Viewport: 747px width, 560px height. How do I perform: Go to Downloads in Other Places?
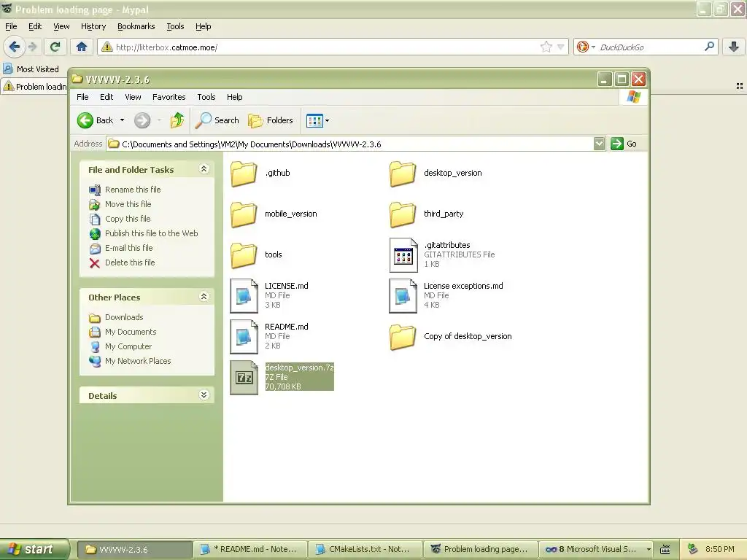(x=116, y=318)
